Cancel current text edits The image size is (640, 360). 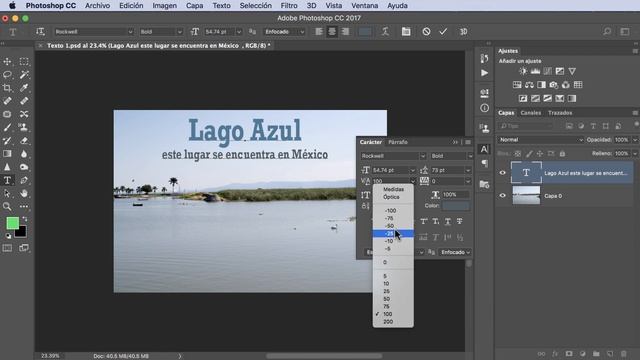(x=426, y=31)
